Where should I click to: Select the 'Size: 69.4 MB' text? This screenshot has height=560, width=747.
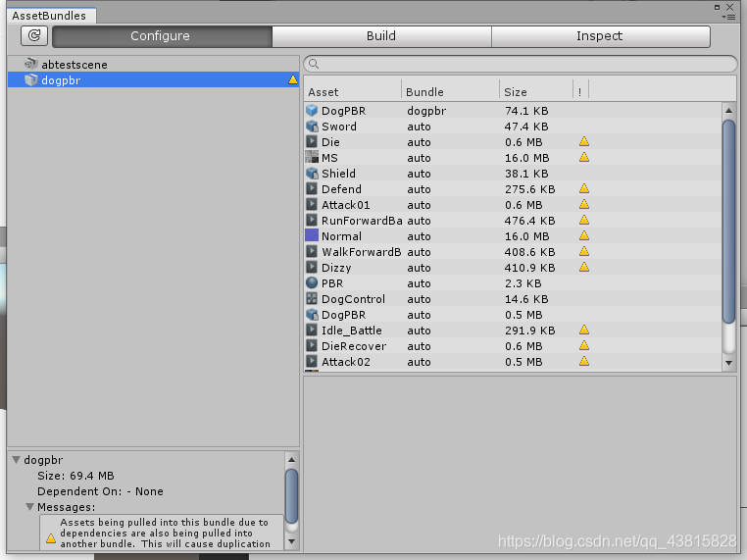pos(75,476)
